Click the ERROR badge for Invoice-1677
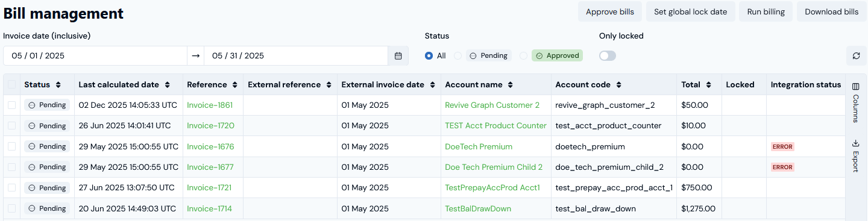Image resolution: width=868 pixels, height=221 pixels. point(783,167)
